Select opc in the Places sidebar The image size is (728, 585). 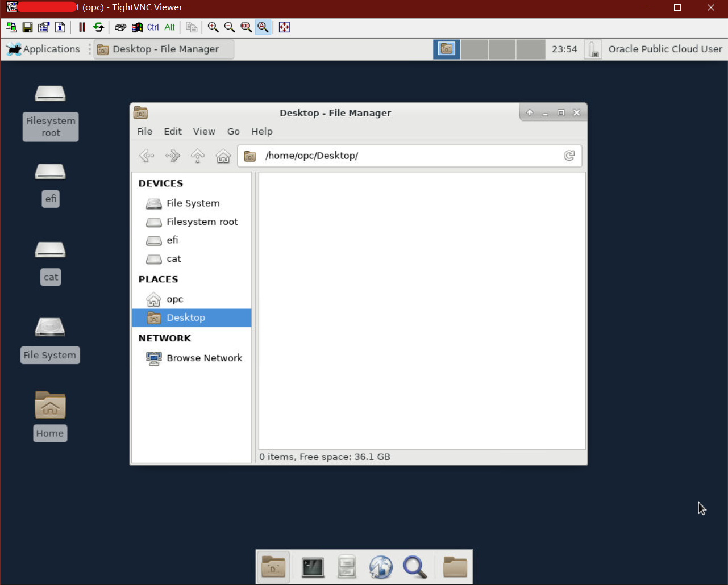coord(192,299)
